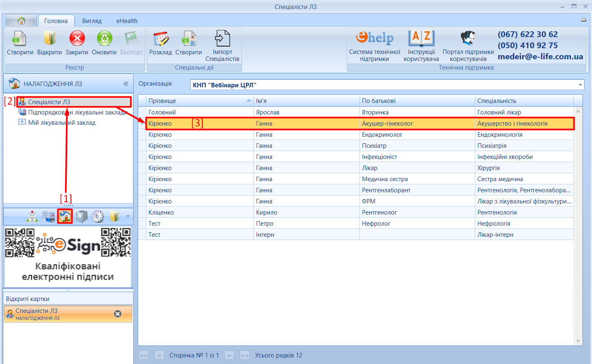Switch to the Вигляд ribbon tab
Screen dimensions: 592x364
pyautogui.click(x=92, y=21)
